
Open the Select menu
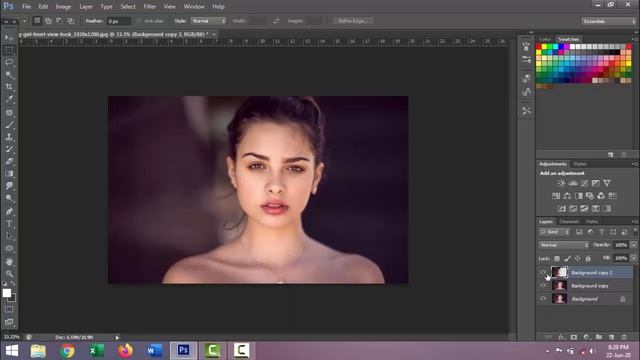pyautogui.click(x=128, y=7)
